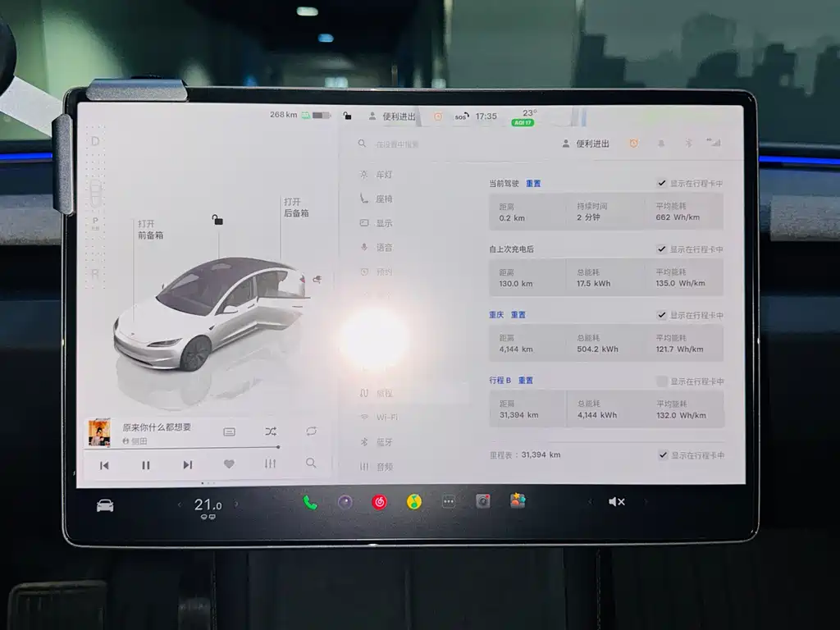Open the three-dot all apps launcher
840x630 pixels.
(448, 502)
